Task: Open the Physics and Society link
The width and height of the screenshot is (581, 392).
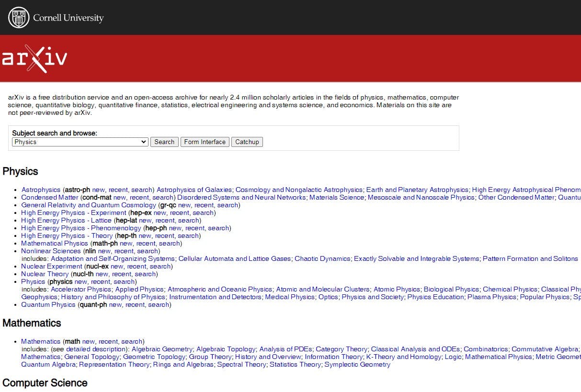Action: (373, 297)
